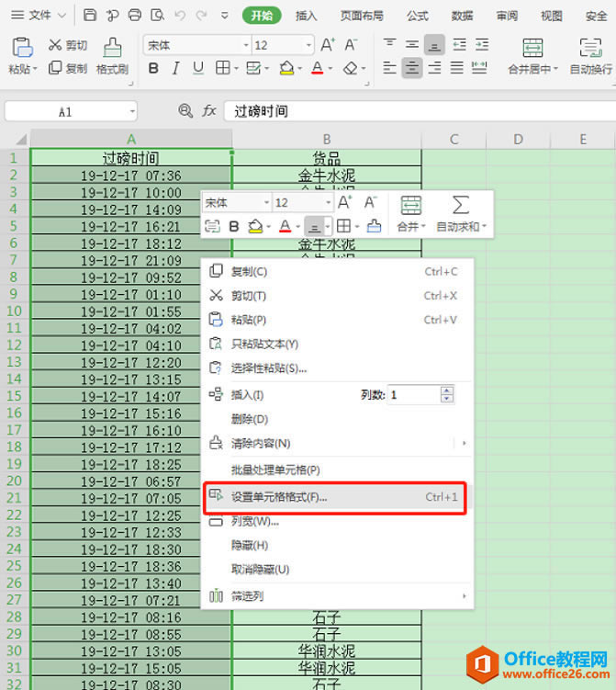Switch to the Review tab
Screen dimensions: 616x690
pyautogui.click(x=507, y=16)
